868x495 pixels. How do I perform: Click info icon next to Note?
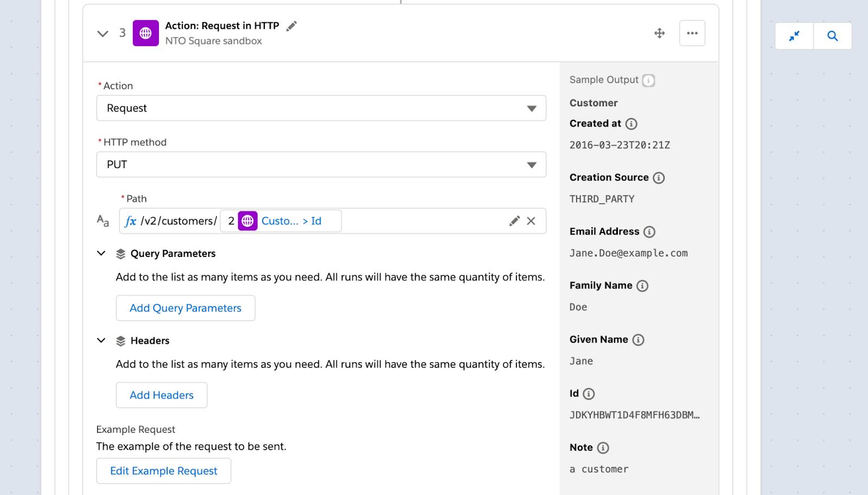click(603, 448)
